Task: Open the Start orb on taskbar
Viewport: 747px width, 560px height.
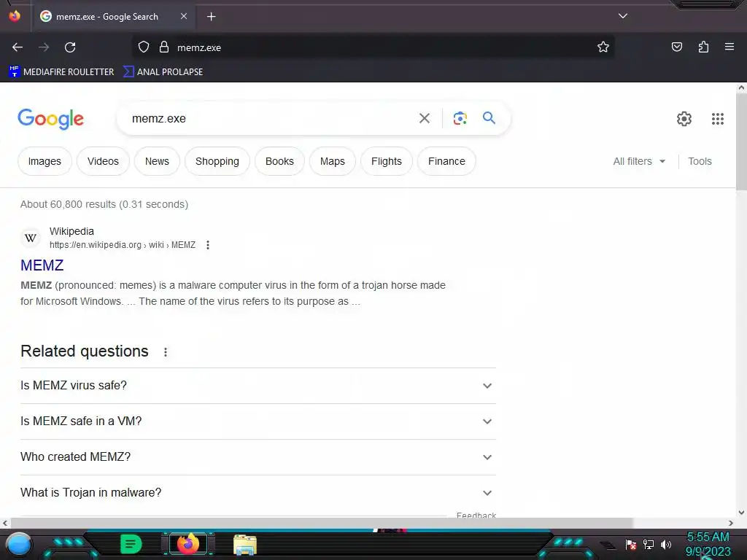Action: pos(19,544)
